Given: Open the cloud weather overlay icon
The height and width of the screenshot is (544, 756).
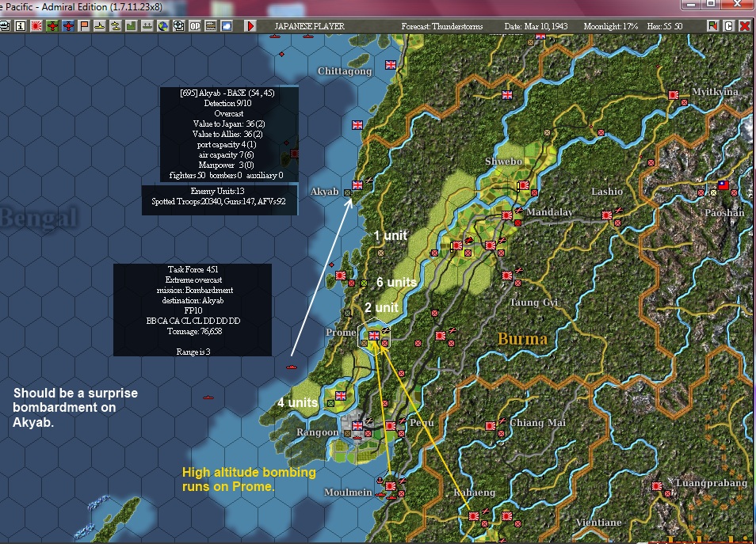Looking at the screenshot, I should [x=227, y=26].
